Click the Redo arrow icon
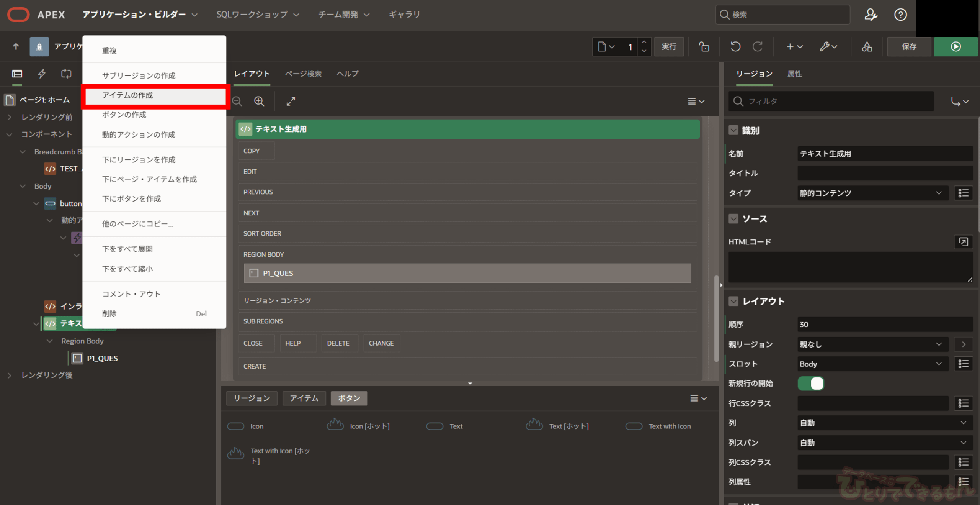 757,47
